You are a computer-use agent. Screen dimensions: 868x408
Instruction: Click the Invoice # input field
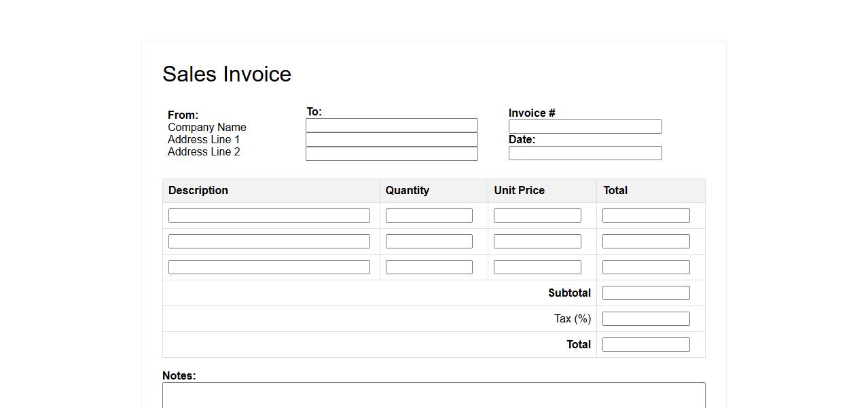[x=585, y=127]
